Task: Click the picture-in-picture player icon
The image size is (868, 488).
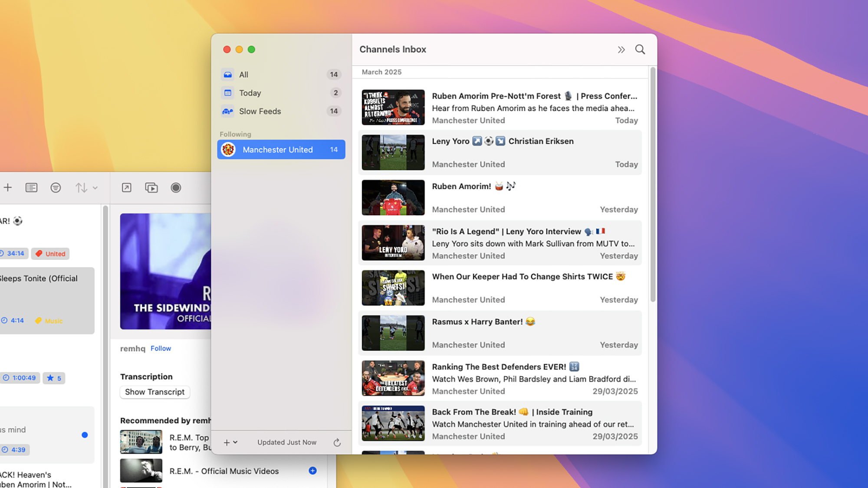Action: (151, 188)
